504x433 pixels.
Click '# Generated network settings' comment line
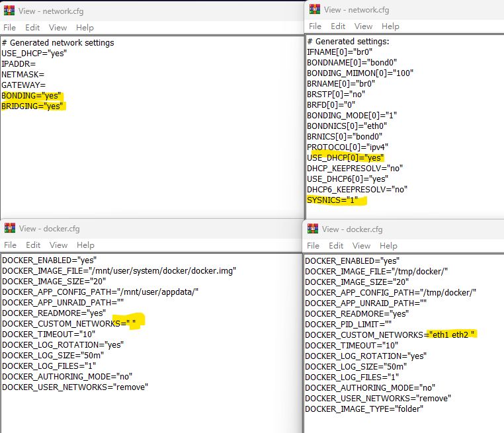pyautogui.click(x=58, y=43)
